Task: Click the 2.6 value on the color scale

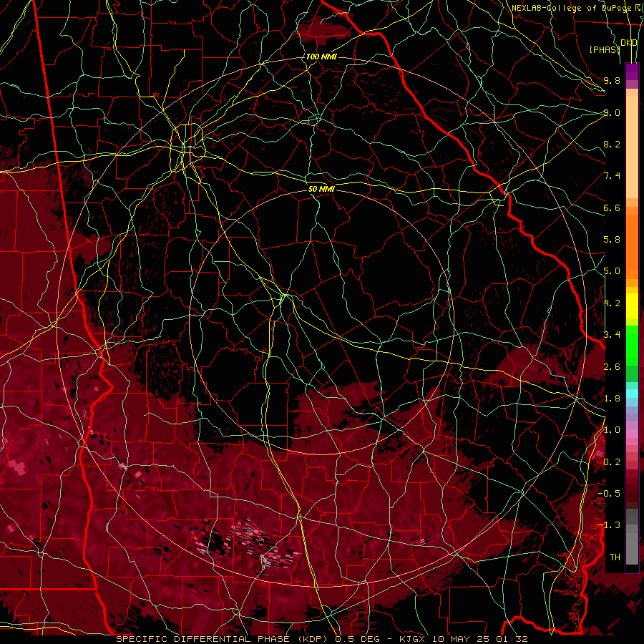Action: [x=612, y=367]
